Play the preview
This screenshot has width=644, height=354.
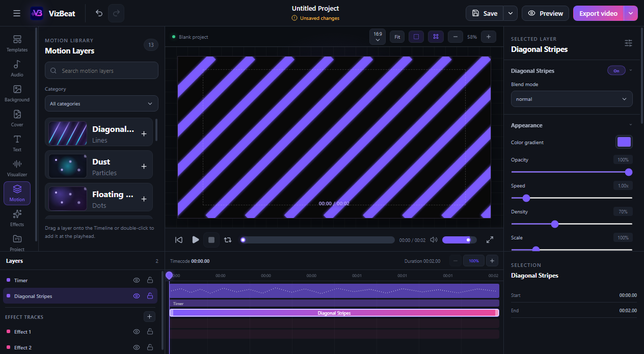[x=195, y=239]
